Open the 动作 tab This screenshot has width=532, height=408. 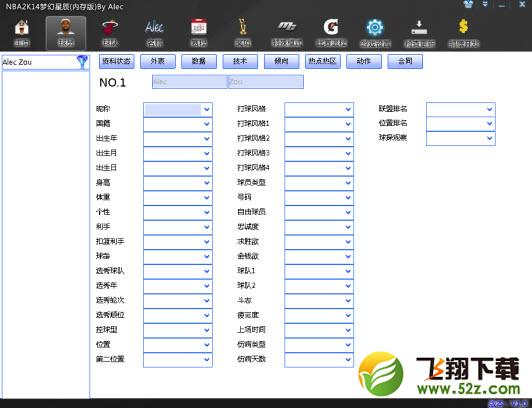[364, 61]
